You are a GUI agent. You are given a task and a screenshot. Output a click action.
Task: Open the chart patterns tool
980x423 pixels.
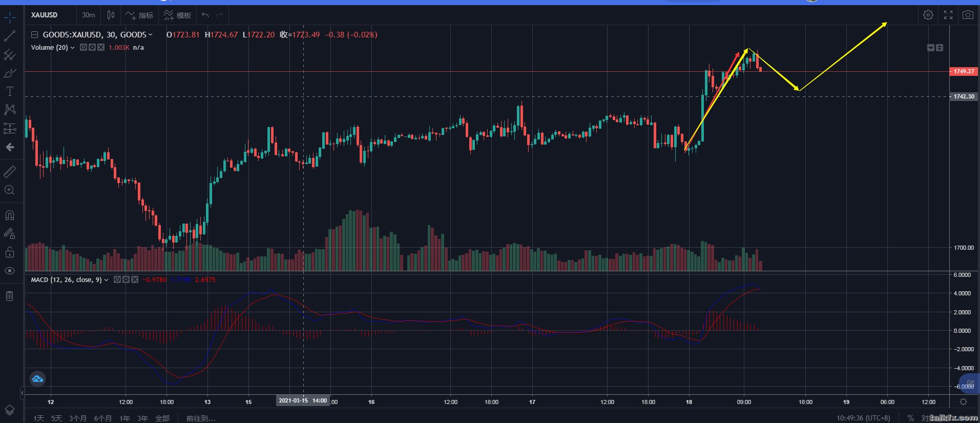(x=10, y=110)
